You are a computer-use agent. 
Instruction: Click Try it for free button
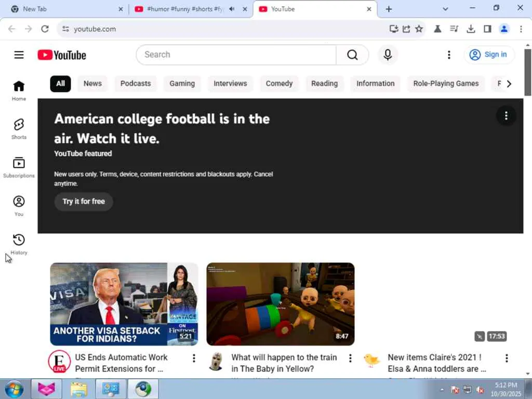click(x=84, y=202)
